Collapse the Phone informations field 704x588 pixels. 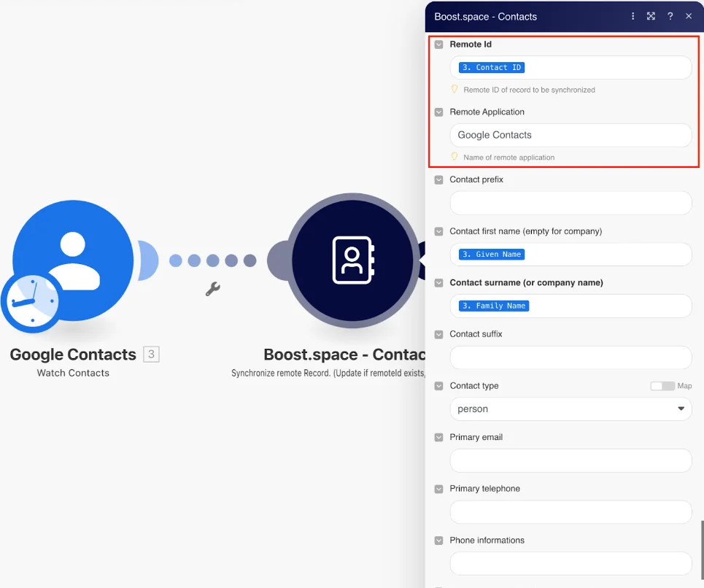click(438, 541)
